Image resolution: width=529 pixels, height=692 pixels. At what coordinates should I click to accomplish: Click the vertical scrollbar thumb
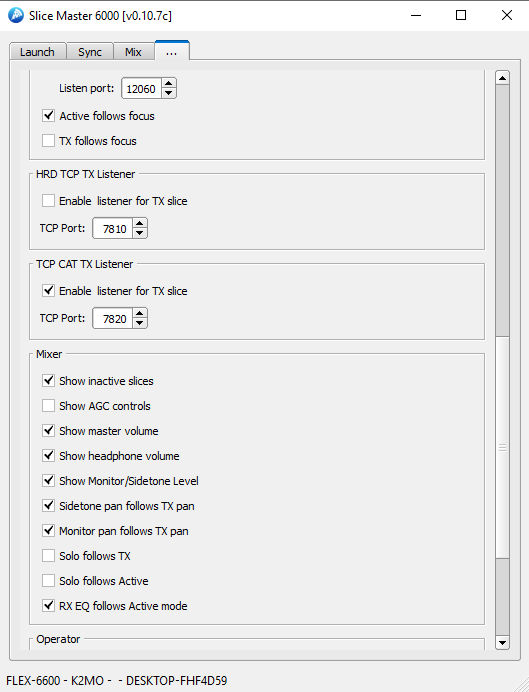point(502,448)
